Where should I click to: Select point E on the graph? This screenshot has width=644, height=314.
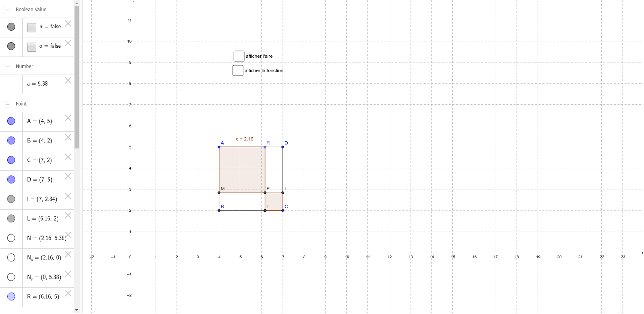pos(265,193)
